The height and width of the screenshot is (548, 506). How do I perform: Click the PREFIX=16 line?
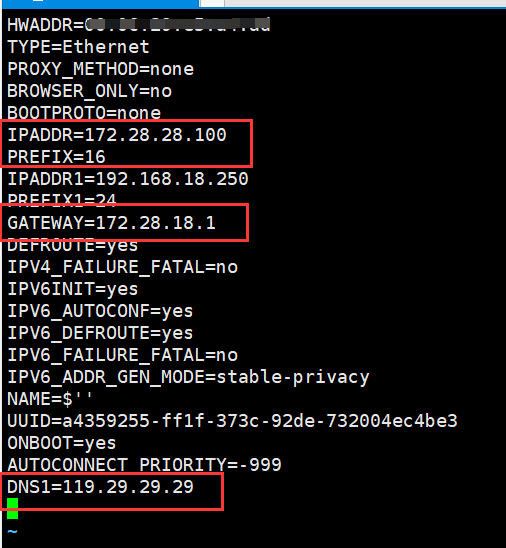tap(56, 157)
